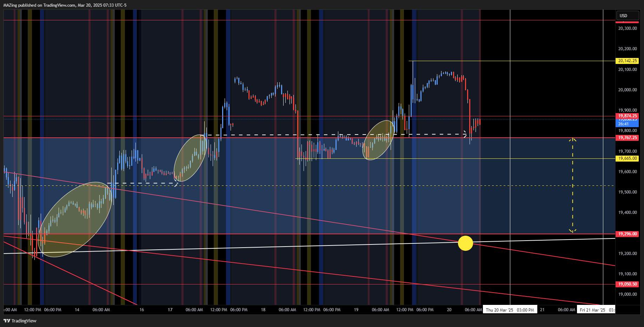Click date label 14 on the time axis
Screen dimensions: 644x327
click(x=77, y=310)
